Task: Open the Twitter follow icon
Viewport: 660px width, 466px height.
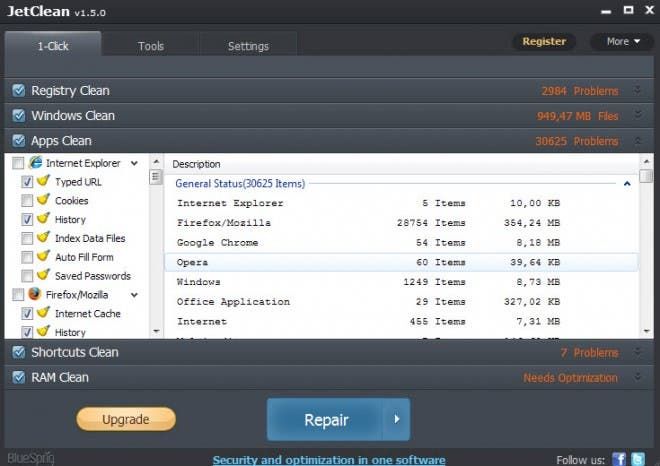Action: (x=638, y=459)
